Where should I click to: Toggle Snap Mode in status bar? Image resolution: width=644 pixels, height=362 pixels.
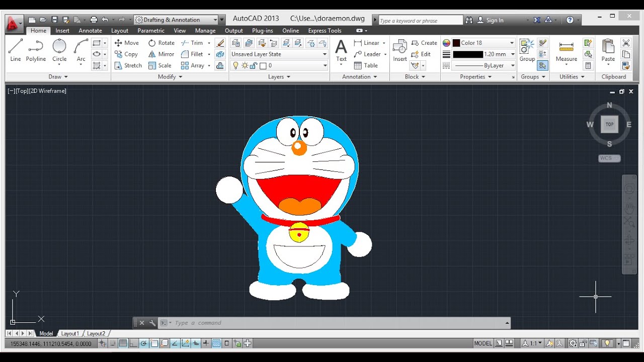(113, 343)
